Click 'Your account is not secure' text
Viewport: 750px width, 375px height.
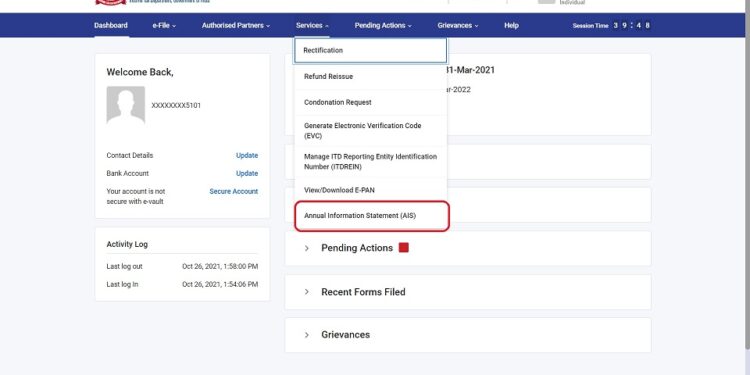tap(136, 196)
